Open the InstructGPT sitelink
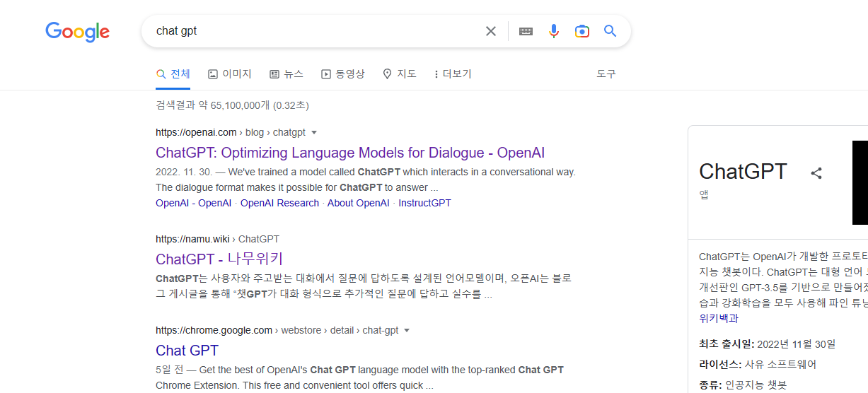Viewport: 868px width, 393px height. tap(424, 203)
